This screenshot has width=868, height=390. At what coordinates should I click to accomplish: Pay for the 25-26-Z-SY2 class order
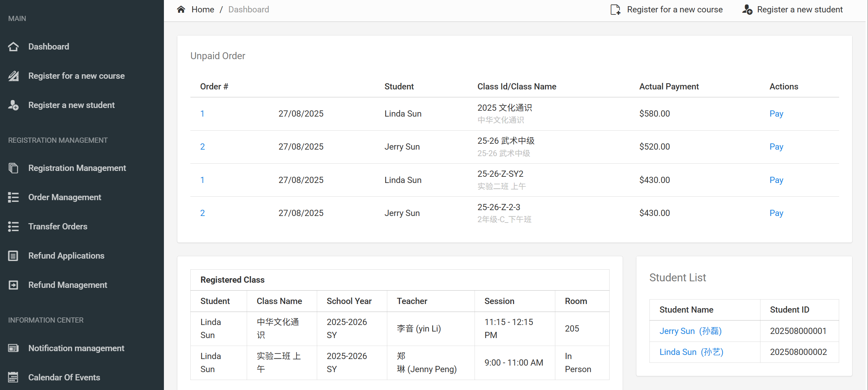pyautogui.click(x=776, y=180)
